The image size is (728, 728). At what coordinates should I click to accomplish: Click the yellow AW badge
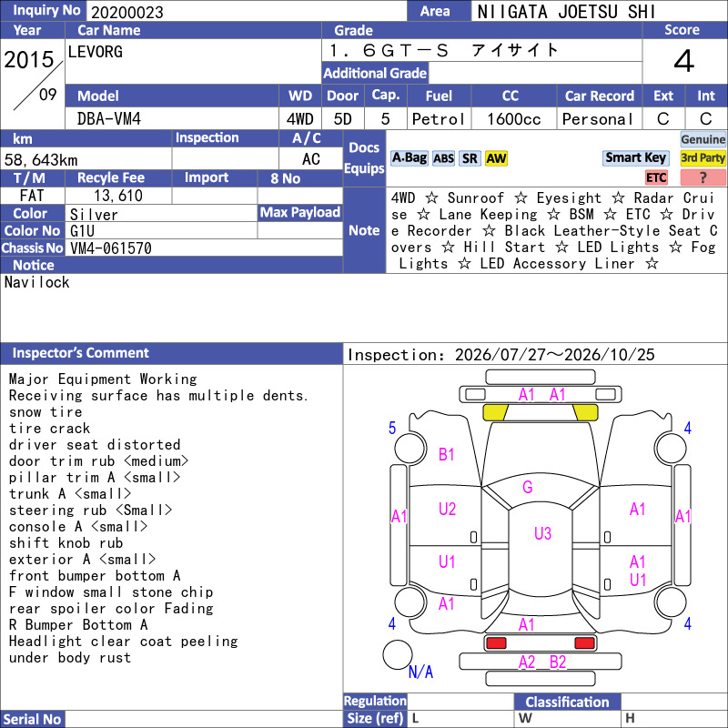[496, 158]
